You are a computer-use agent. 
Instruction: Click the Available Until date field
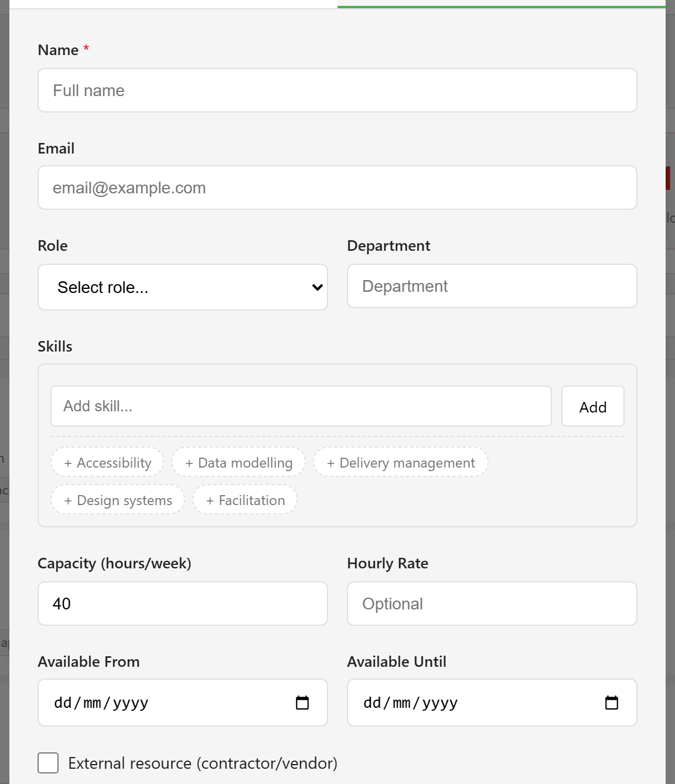492,703
